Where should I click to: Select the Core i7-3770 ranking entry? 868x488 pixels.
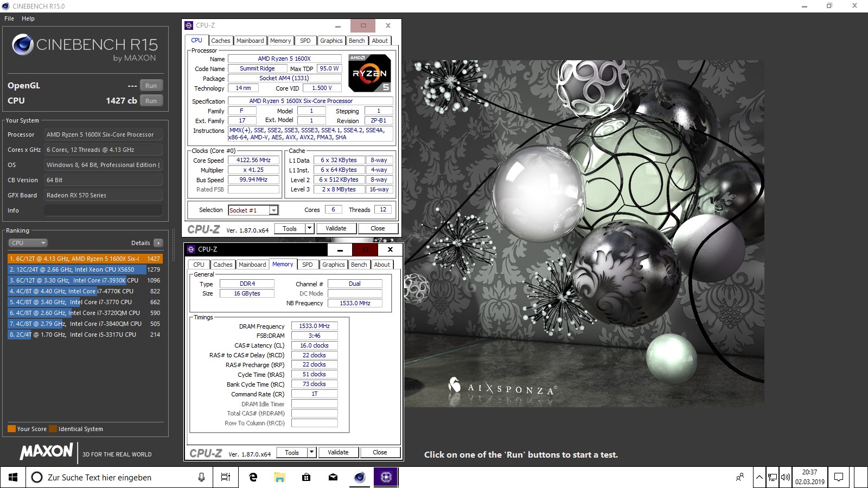coord(85,302)
